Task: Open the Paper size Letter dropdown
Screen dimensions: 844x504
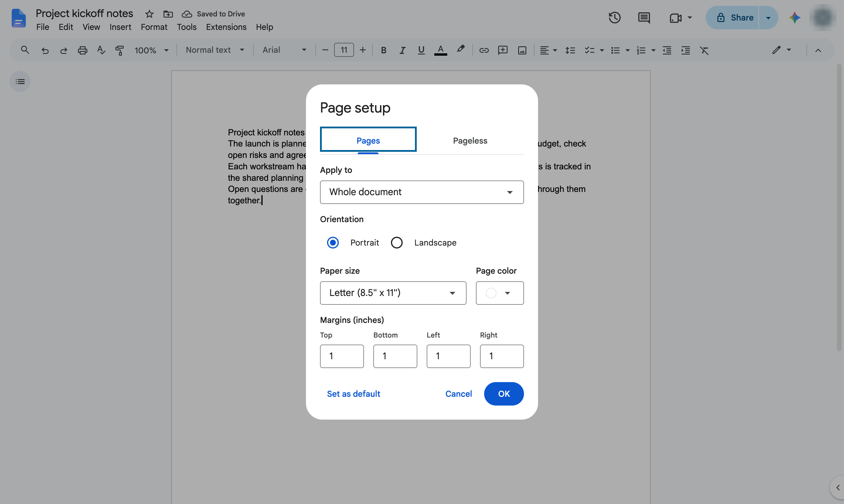Action: point(393,293)
